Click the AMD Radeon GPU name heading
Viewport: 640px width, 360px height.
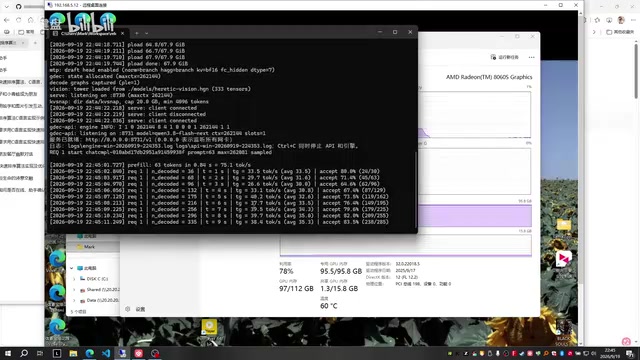(489, 77)
